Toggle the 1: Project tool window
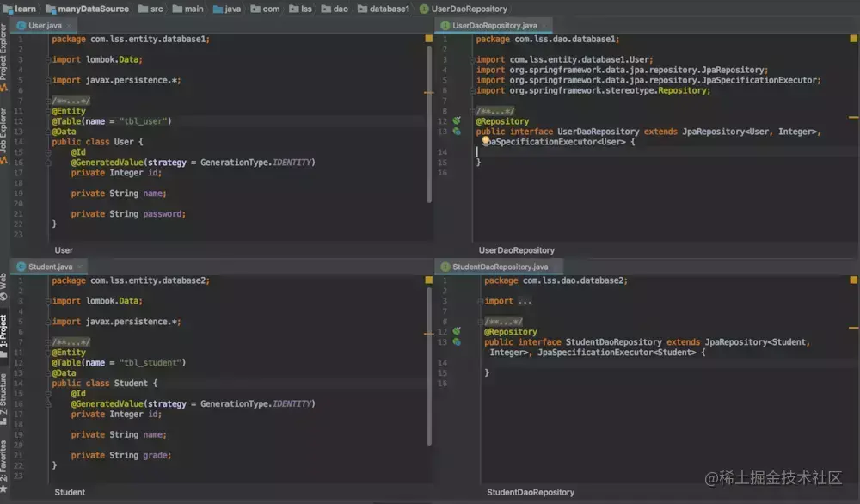The image size is (860, 504). point(3,335)
